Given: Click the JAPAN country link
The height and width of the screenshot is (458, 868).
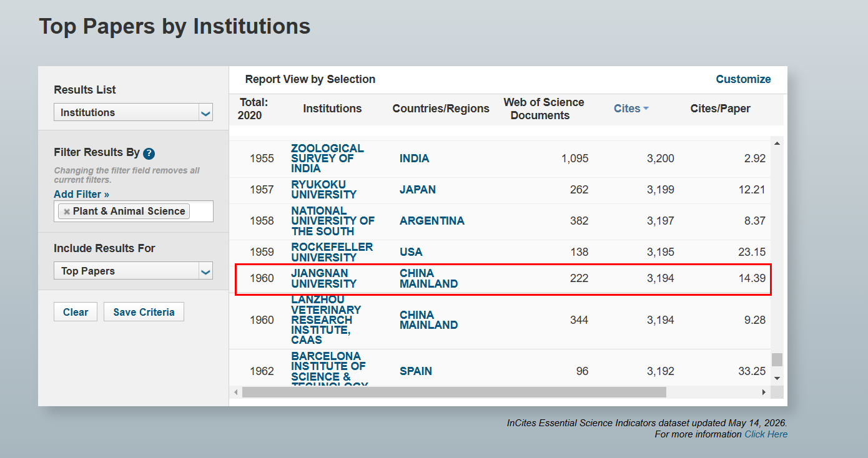Looking at the screenshot, I should (x=418, y=190).
